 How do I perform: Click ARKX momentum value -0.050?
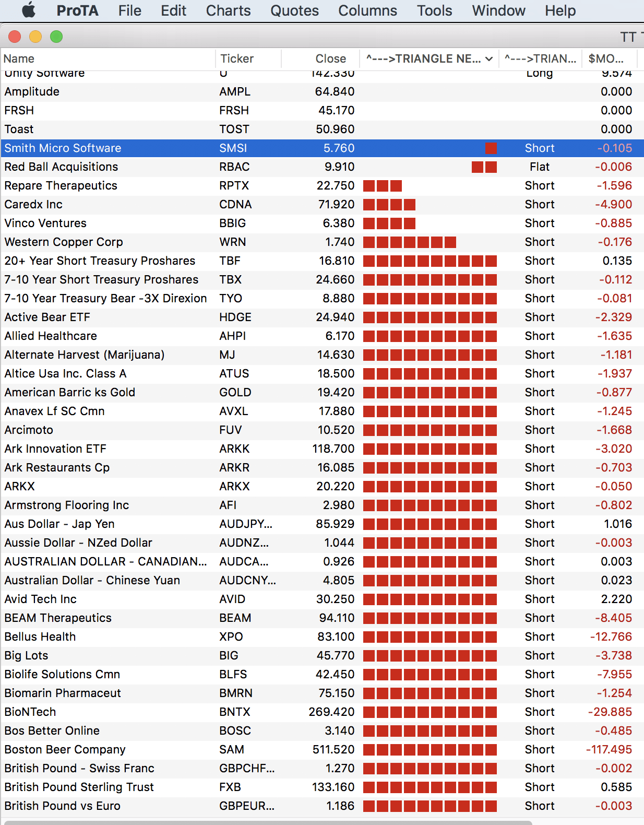point(614,487)
